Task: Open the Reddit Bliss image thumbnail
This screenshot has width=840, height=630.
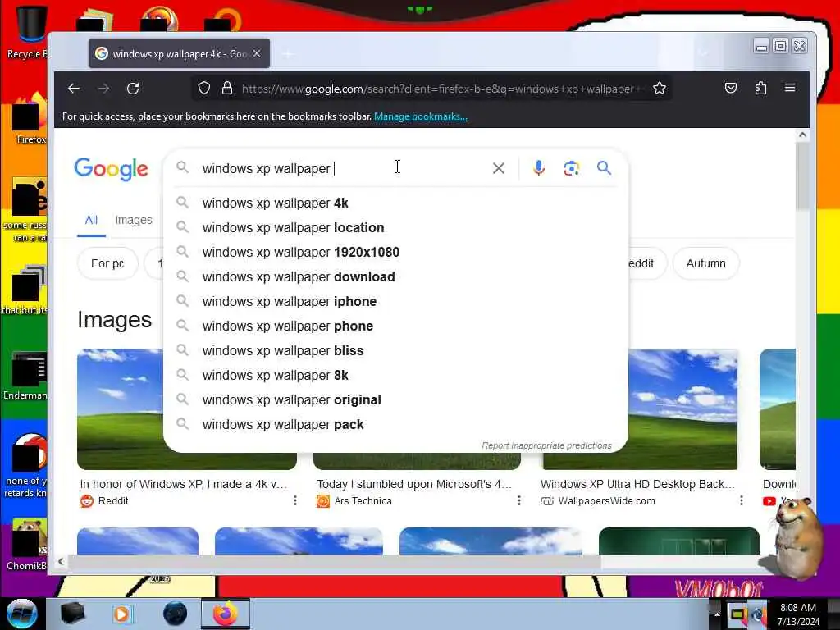Action: [121, 409]
